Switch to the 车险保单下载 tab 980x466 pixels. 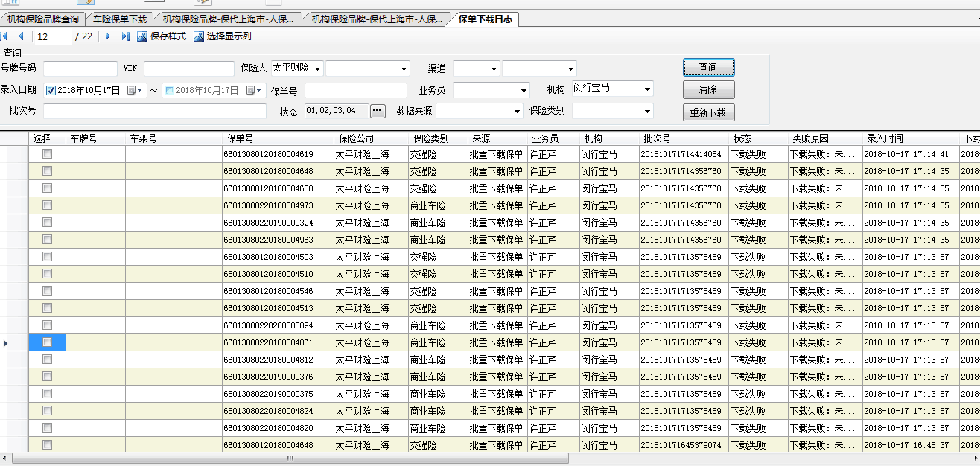(120, 19)
